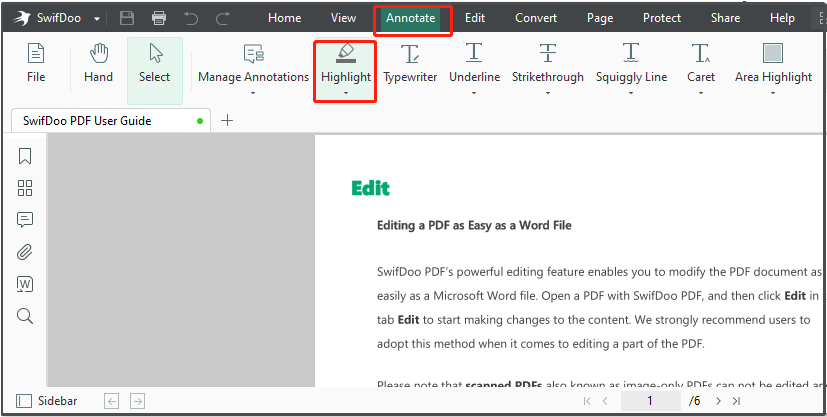Select the Squiggly Line tool

[x=631, y=64]
